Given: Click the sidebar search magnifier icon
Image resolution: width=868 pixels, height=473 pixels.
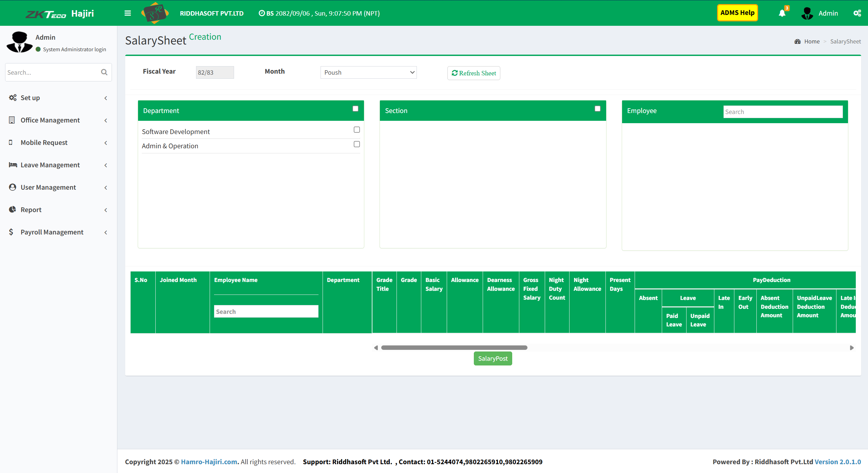Looking at the screenshot, I should [104, 72].
